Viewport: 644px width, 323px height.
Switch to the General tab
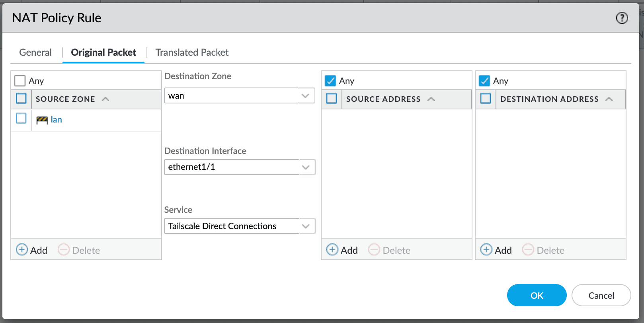tap(35, 53)
